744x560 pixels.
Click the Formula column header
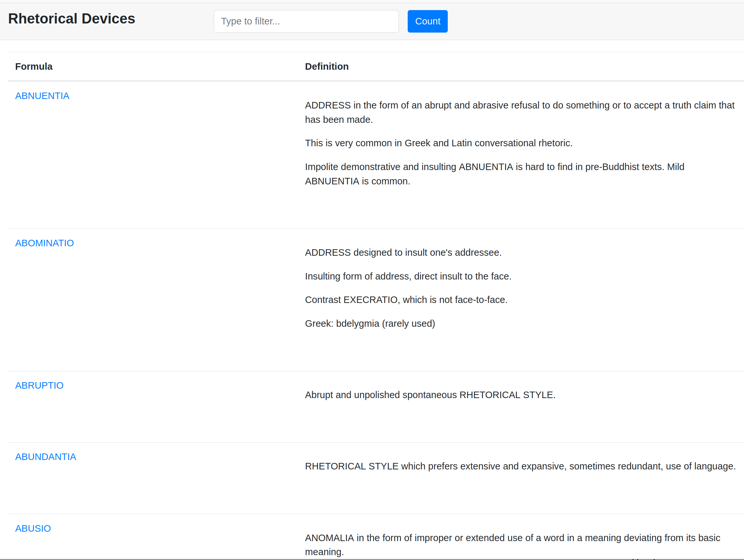click(34, 66)
